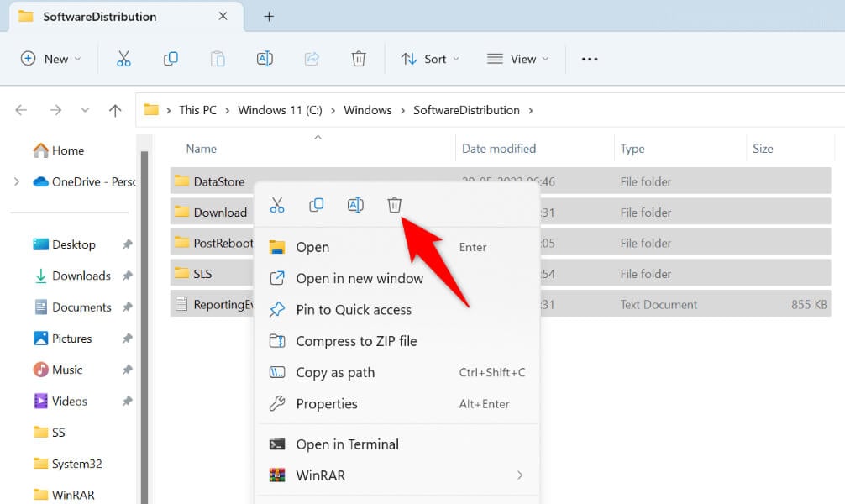Expand the WinRAR submenu arrow
This screenshot has width=845, height=504.
pos(520,475)
